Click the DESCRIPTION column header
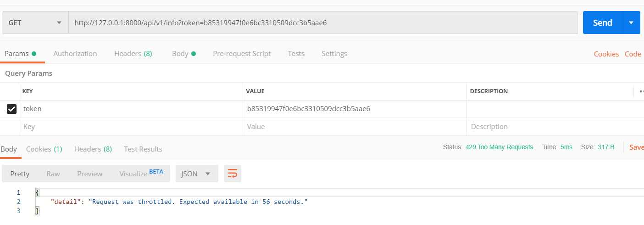Image resolution: width=644 pixels, height=225 pixels. coord(489,91)
